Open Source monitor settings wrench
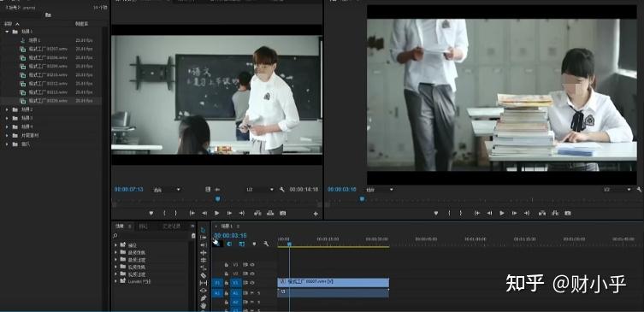The image size is (644, 312). (281, 189)
